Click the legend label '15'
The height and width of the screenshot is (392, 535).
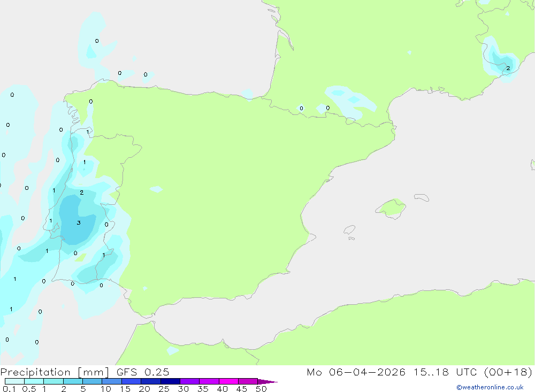point(125,389)
